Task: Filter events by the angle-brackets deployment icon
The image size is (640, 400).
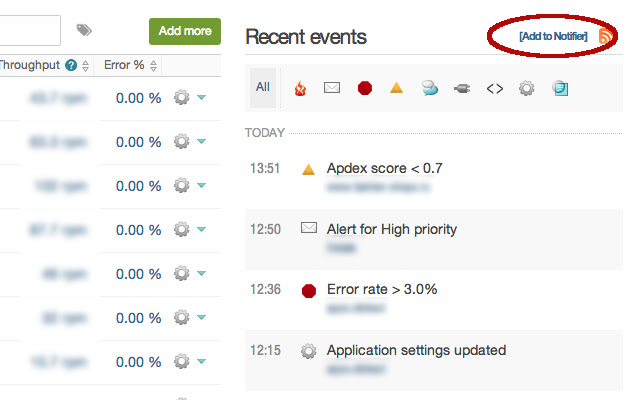Action: tap(495, 88)
